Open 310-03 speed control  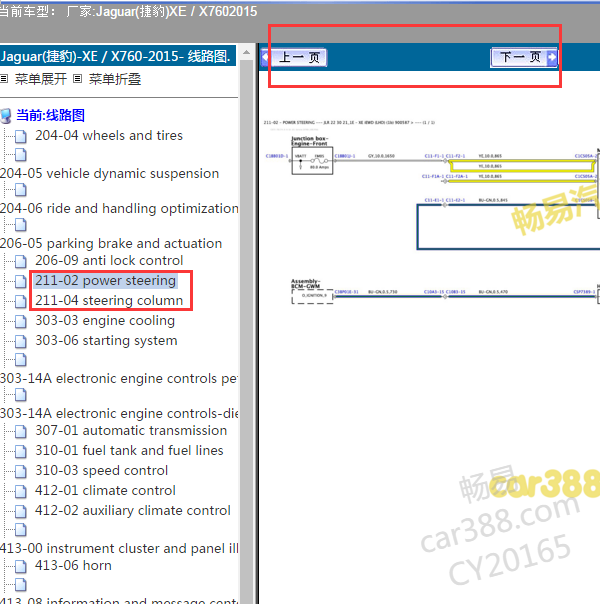[x=101, y=471]
